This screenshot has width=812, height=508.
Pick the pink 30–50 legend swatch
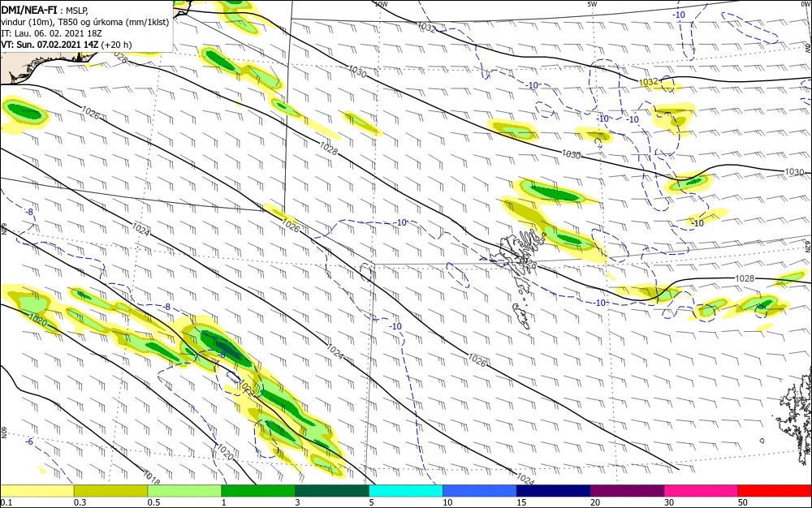pyautogui.click(x=702, y=491)
